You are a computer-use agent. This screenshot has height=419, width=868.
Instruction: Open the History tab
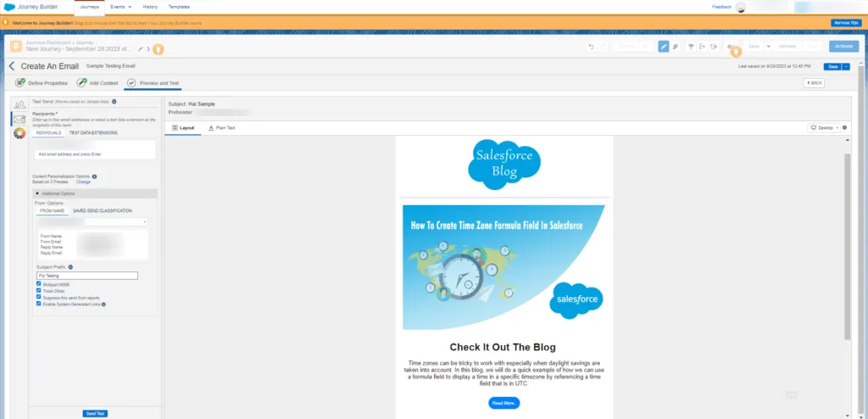(150, 7)
